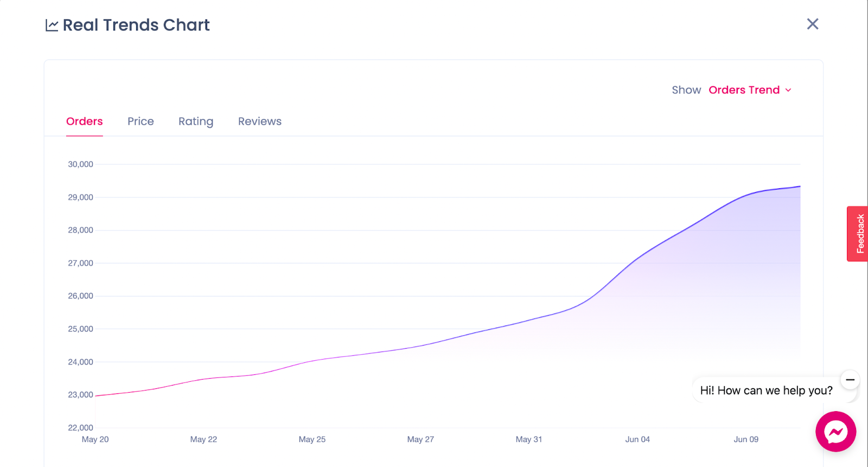Click the 29,000 y-axis label
This screenshot has height=467, width=868.
(x=80, y=197)
